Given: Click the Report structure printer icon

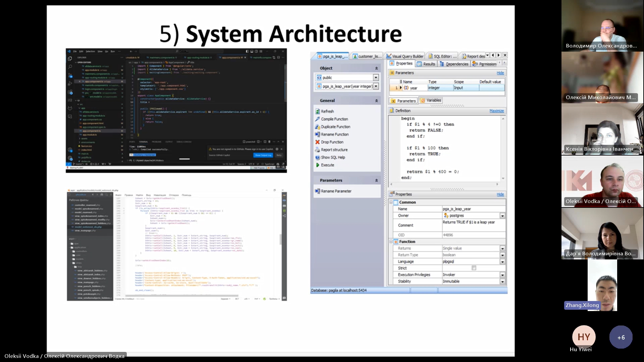Looking at the screenshot, I should tap(317, 150).
